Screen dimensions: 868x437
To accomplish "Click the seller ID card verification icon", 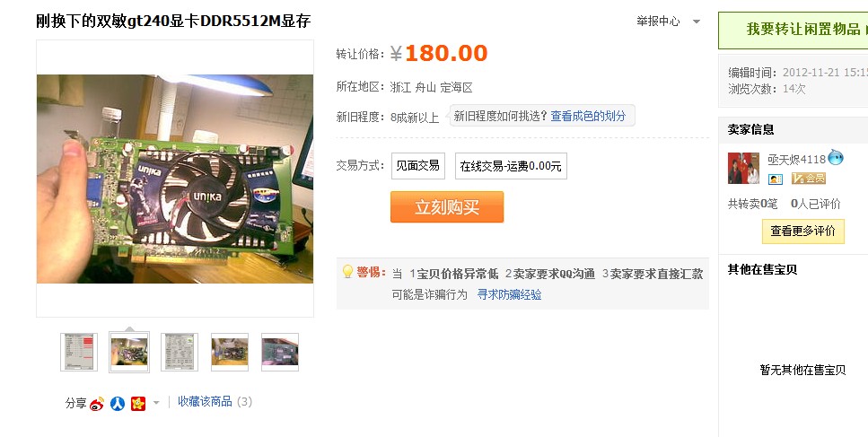I will point(775,179).
